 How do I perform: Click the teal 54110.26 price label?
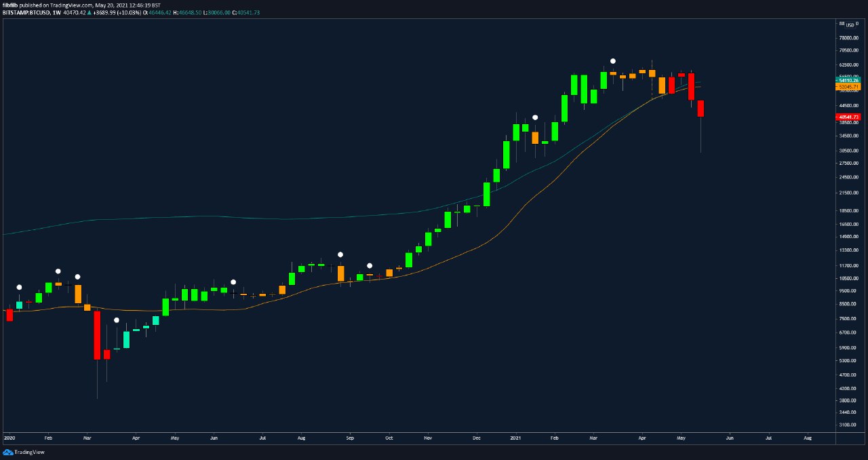click(x=848, y=80)
